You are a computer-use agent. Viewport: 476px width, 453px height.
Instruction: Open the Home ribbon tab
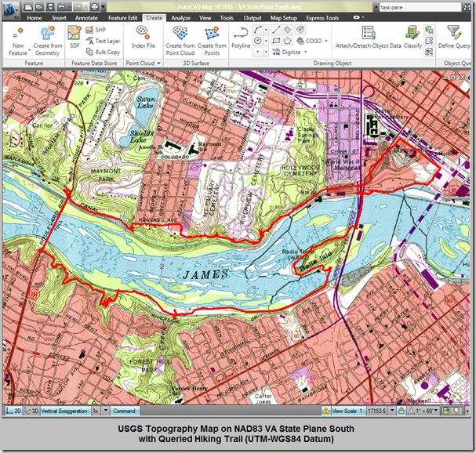[35, 18]
